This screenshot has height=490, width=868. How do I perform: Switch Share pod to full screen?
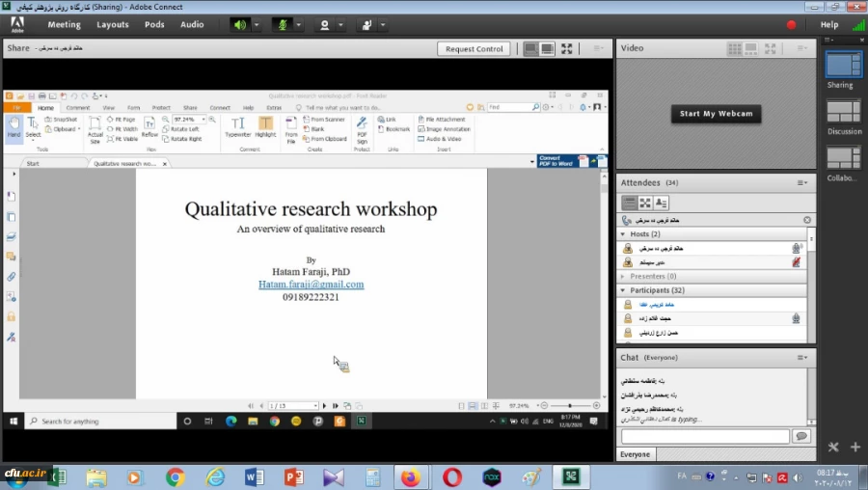coord(567,48)
